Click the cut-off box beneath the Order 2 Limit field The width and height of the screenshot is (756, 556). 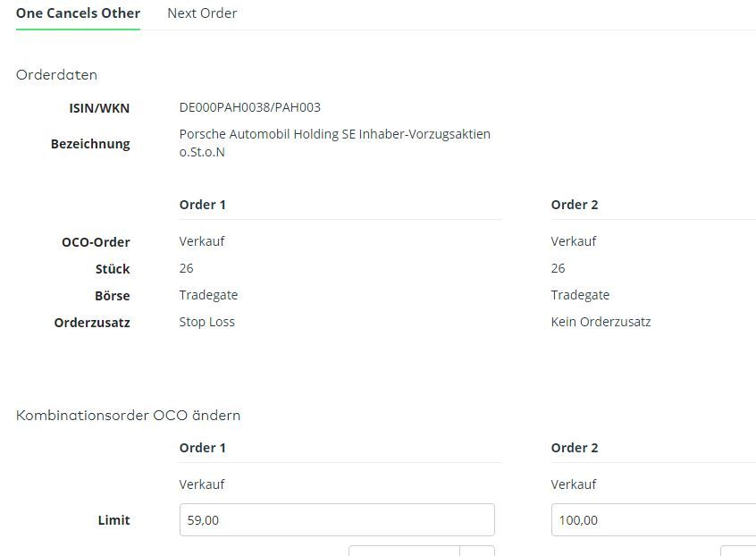click(x=738, y=551)
